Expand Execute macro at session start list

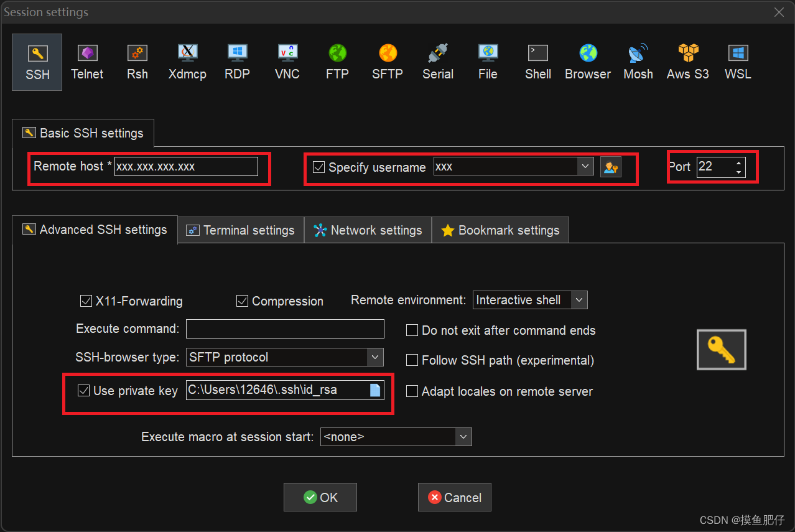[x=463, y=437]
